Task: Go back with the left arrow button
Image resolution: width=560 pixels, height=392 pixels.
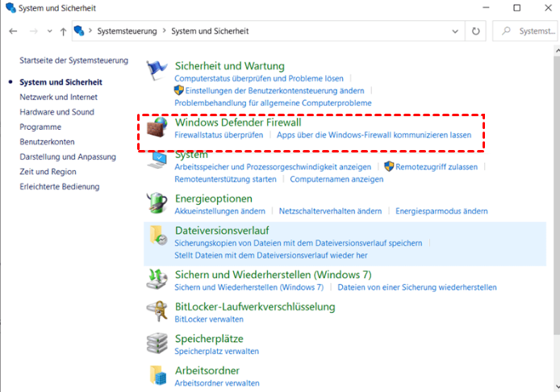Action: [13, 31]
